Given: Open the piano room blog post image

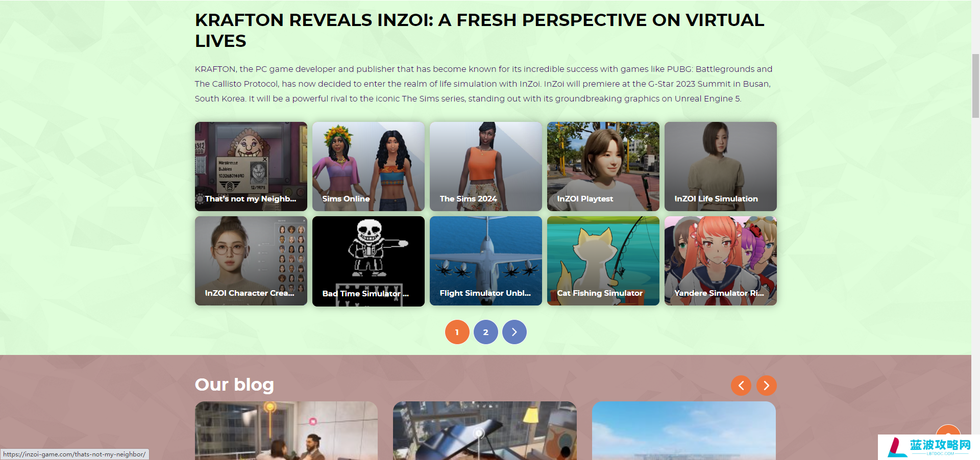Looking at the screenshot, I should [x=485, y=430].
